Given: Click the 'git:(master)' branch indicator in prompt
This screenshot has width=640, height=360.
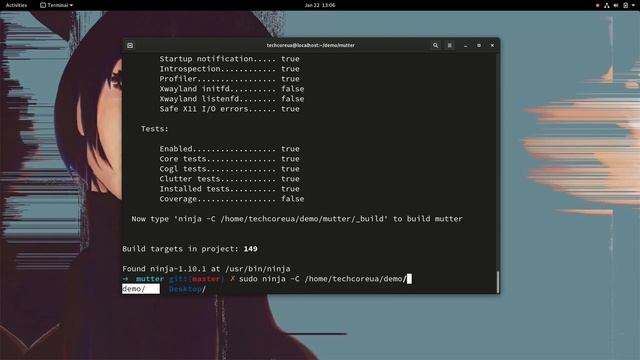Looking at the screenshot, I should click(x=196, y=279).
